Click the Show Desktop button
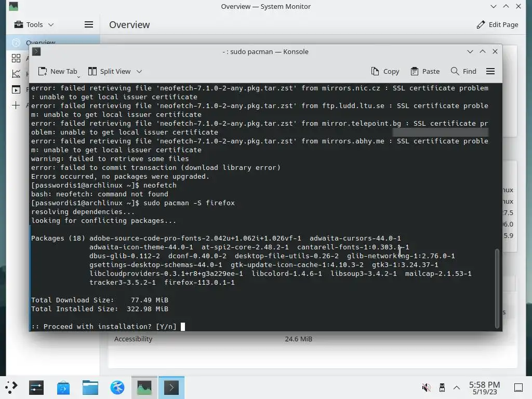 pyautogui.click(x=518, y=388)
